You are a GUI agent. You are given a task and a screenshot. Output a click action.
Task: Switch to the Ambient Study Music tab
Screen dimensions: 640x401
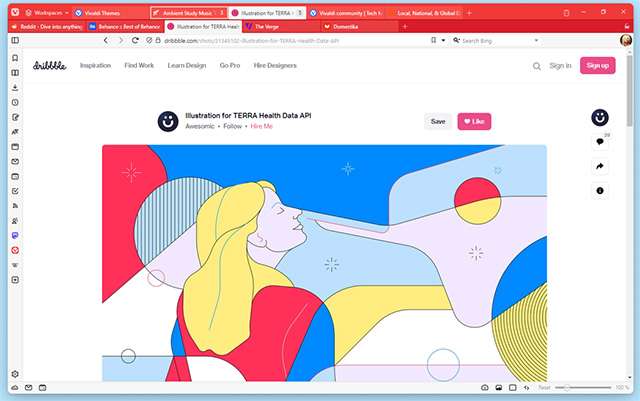click(x=189, y=13)
